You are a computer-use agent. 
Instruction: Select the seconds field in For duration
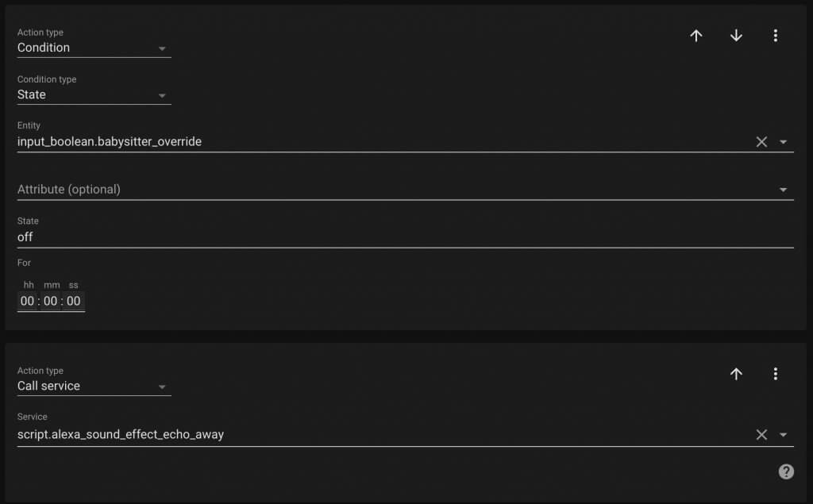click(x=74, y=302)
